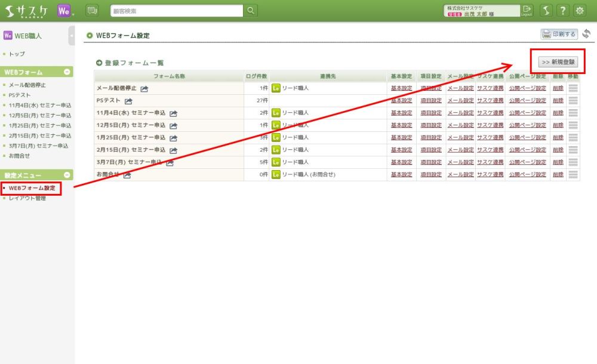Open 基本設定 for PSテスト form
597x364 pixels.
point(401,101)
